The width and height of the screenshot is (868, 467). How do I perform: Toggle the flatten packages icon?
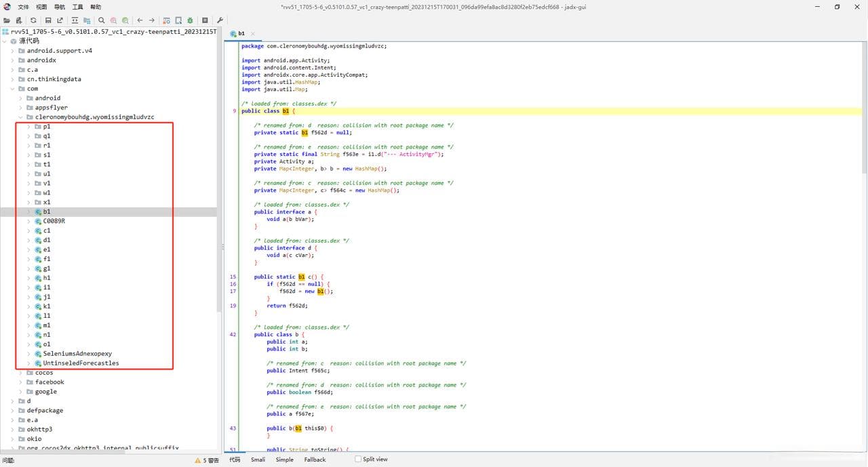tap(86, 20)
